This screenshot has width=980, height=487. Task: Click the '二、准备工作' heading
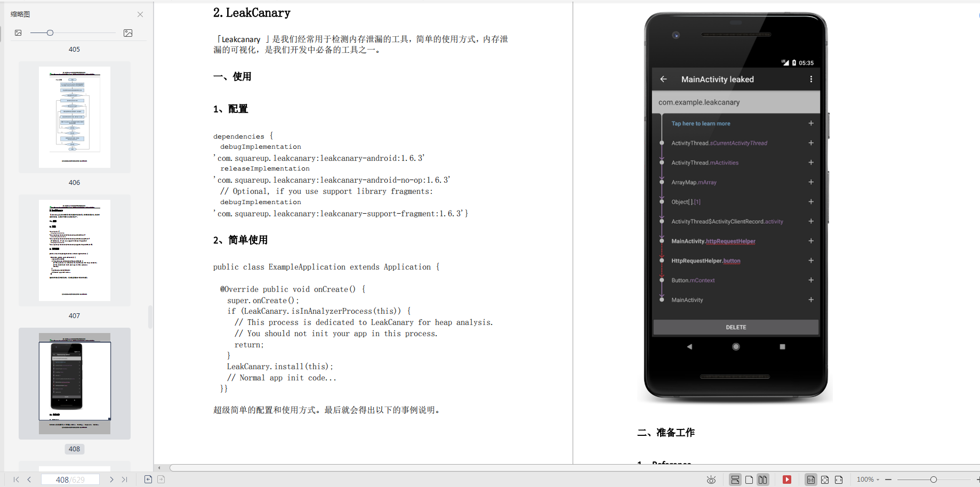666,433
